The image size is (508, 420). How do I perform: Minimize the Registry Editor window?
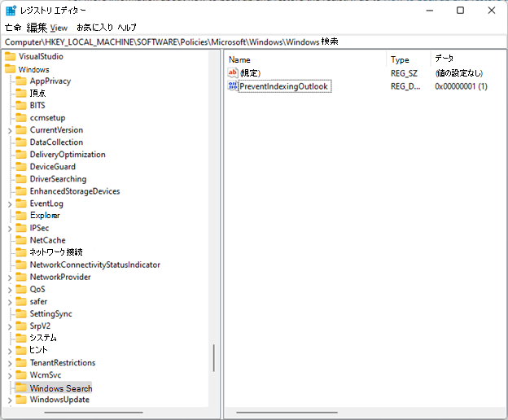coord(430,11)
